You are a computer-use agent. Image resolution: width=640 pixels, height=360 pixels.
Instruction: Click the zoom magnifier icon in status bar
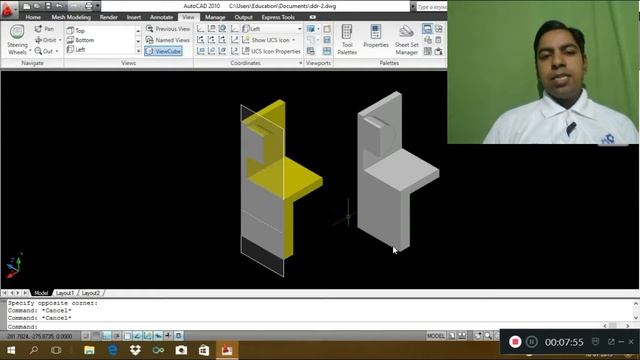tap(488, 336)
